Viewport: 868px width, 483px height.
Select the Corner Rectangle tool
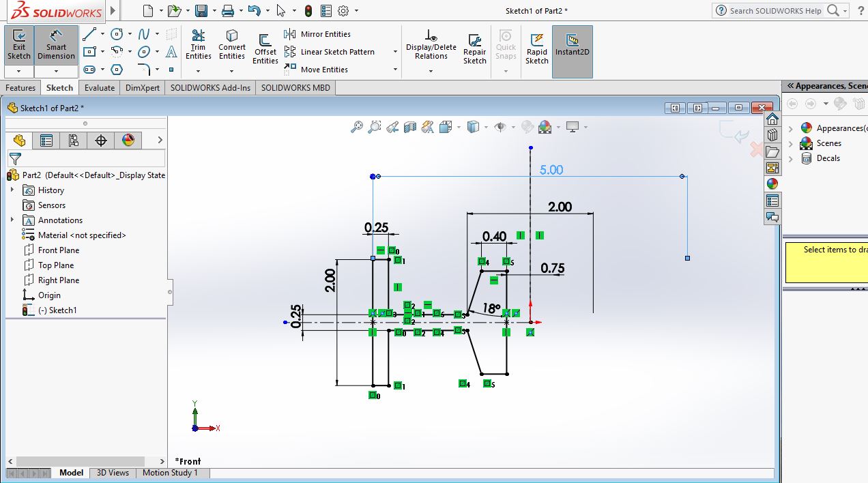[x=89, y=52]
